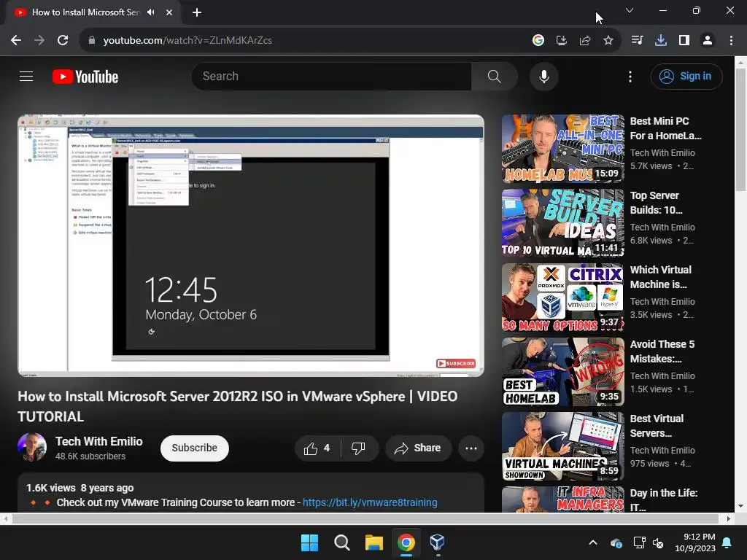Go to YouTube home via logo

click(x=85, y=77)
